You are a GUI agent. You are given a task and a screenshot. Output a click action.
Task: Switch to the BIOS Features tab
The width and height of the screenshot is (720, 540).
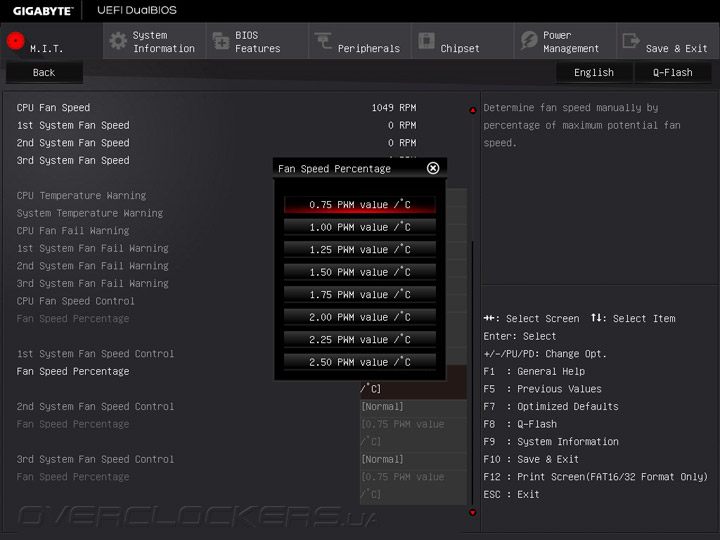click(x=257, y=41)
